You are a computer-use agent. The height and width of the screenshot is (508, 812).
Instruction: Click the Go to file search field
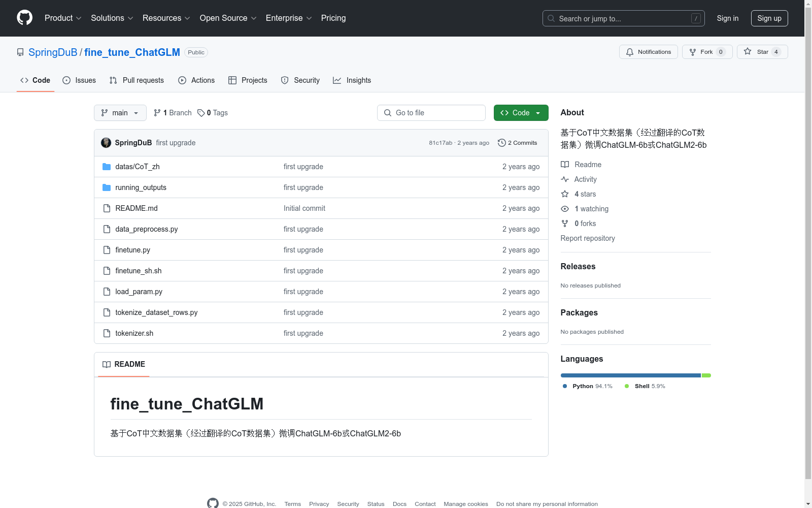point(431,113)
